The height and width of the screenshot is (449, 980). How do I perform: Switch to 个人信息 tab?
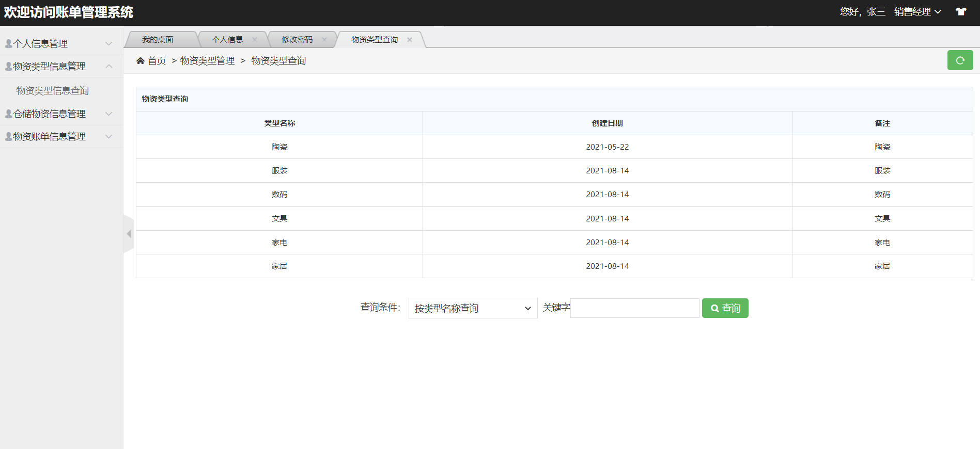coord(227,40)
